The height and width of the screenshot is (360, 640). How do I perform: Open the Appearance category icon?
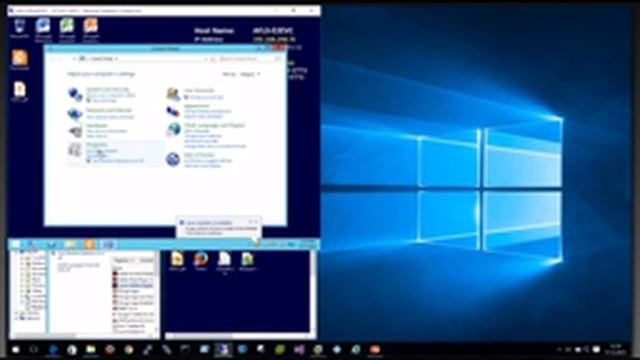point(173,111)
